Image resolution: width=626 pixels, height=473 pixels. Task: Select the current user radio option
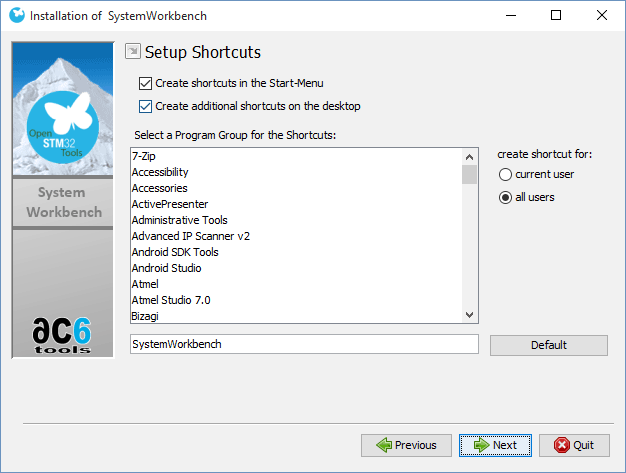(x=506, y=174)
